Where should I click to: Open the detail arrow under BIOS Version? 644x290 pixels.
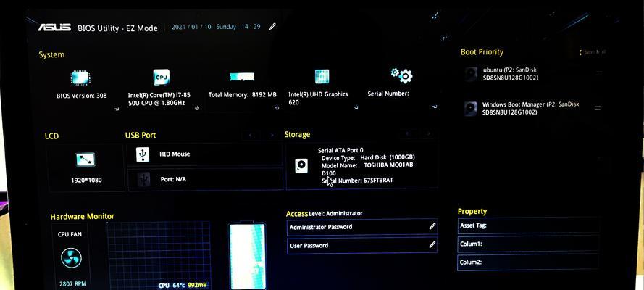coord(117,109)
